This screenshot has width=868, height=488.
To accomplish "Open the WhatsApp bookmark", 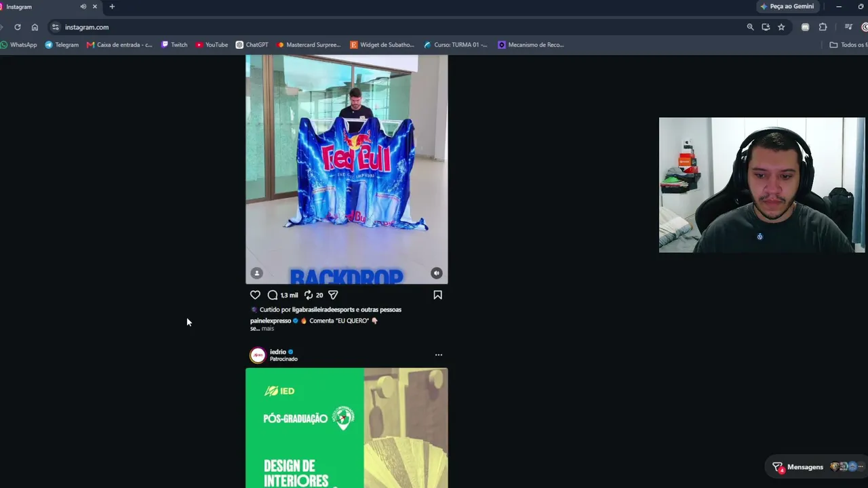I will pos(19,45).
